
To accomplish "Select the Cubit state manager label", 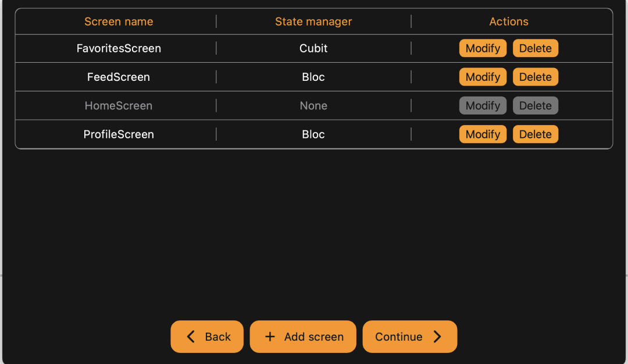I will click(x=313, y=48).
